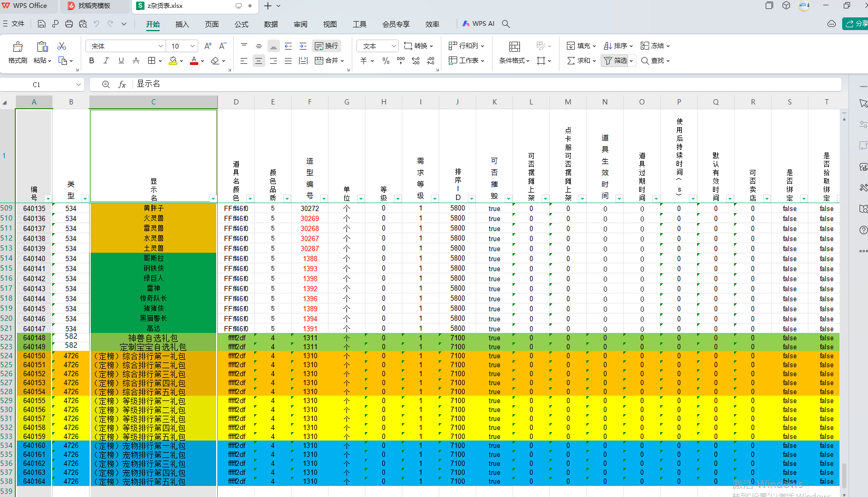Expand the number format dropdown showing 文本
Screen dimensions: 868x497
(x=378, y=46)
